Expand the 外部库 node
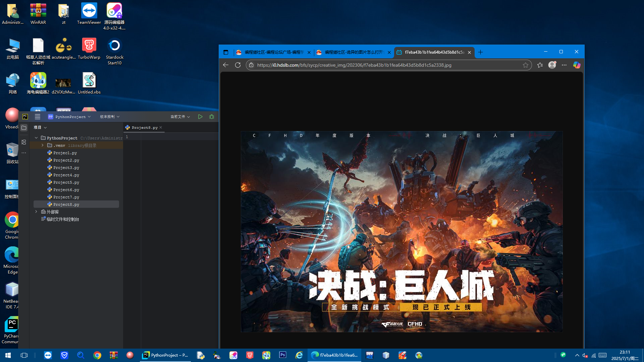Screen dimensions: 644x362 point(36,212)
